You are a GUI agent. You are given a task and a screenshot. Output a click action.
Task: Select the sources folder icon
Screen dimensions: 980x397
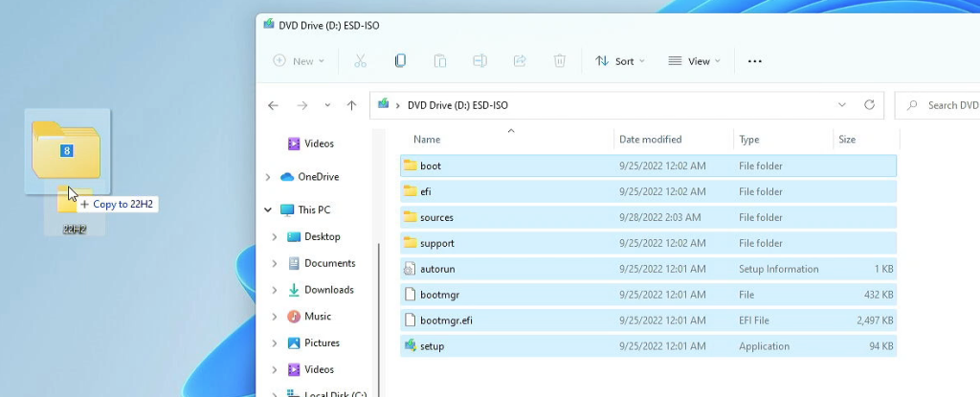(x=410, y=217)
